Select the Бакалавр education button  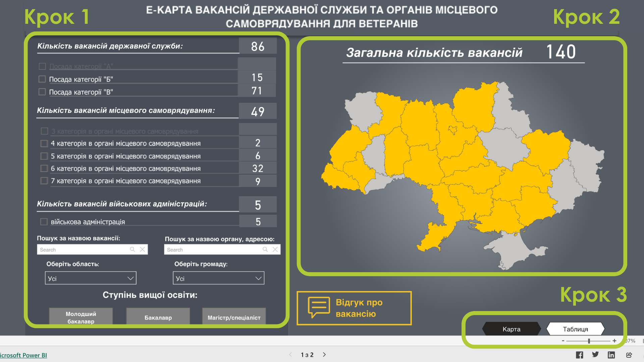pyautogui.click(x=158, y=317)
